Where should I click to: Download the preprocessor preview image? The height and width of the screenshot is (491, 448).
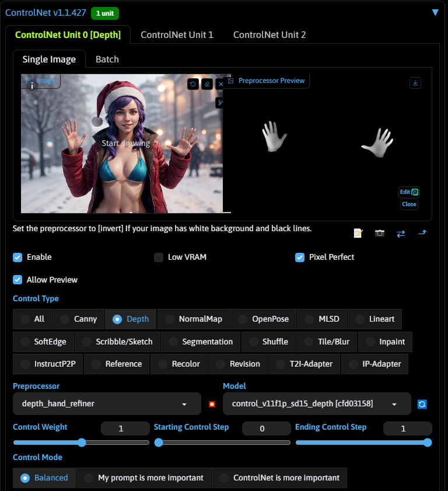click(415, 83)
